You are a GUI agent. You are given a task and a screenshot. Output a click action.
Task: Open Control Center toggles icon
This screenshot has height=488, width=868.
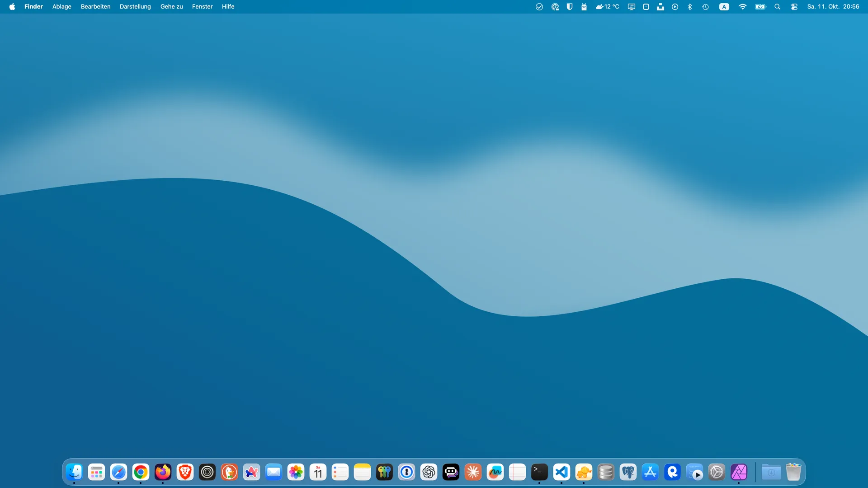794,7
